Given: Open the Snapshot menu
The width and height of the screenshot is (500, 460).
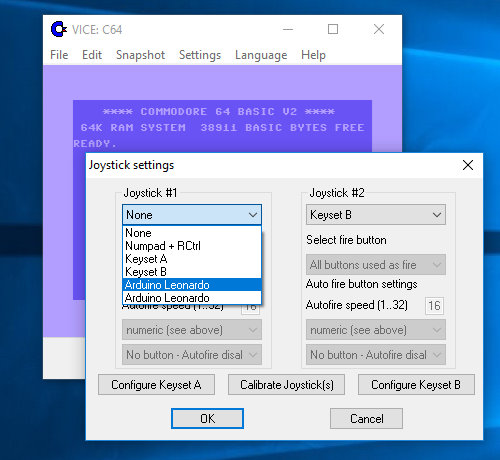Looking at the screenshot, I should point(140,55).
